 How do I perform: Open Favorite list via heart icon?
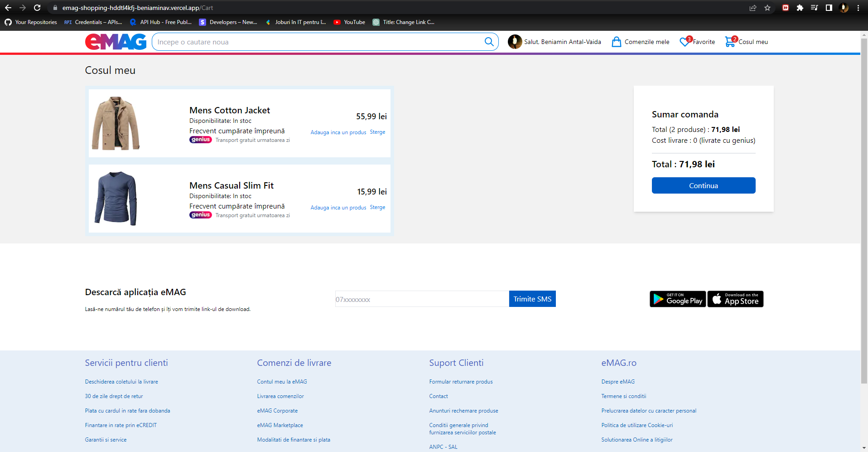685,41
